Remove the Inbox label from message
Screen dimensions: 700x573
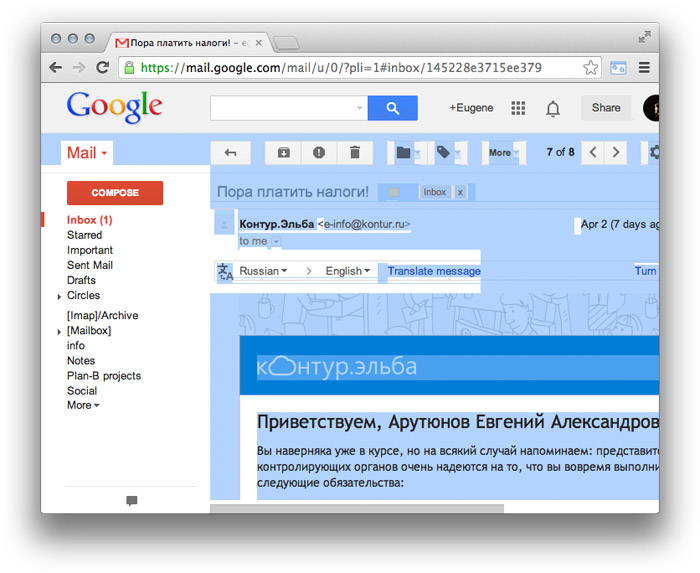pos(460,192)
